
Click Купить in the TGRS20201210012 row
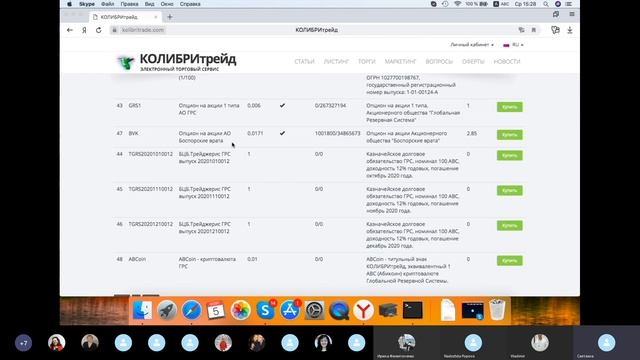pos(509,226)
